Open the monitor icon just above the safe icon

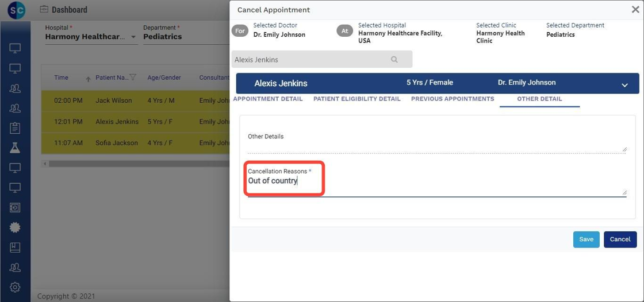pos(15,188)
